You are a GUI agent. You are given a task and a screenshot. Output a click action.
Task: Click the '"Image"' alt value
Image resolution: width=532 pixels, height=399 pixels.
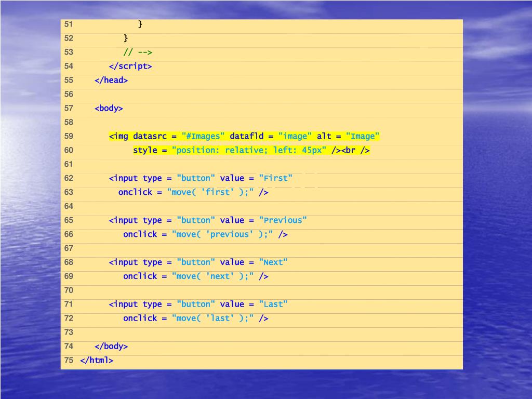[363, 137]
